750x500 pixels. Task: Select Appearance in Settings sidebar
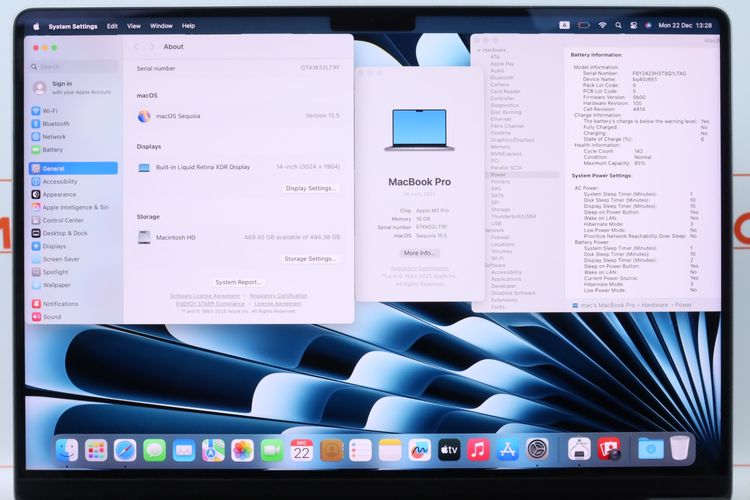tap(74, 194)
